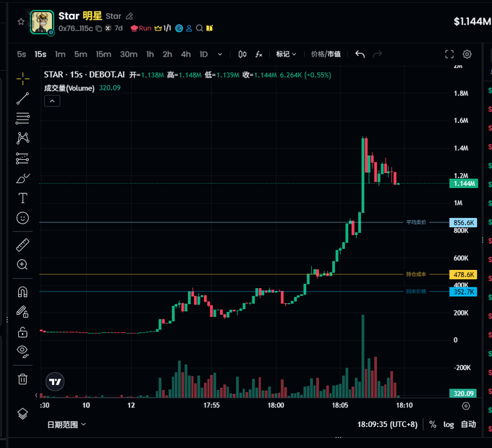Open the 标记 markers dropdown

pyautogui.click(x=286, y=54)
